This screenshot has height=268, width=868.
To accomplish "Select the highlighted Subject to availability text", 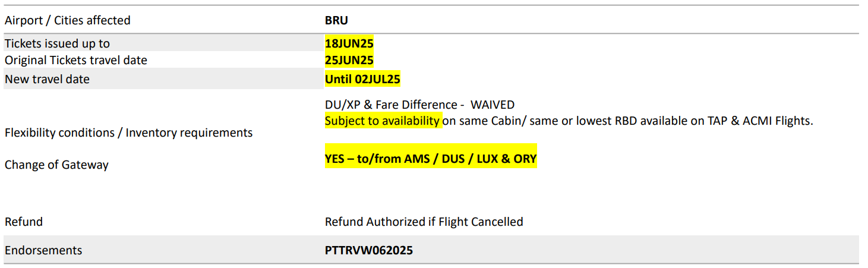I will pos(383,121).
